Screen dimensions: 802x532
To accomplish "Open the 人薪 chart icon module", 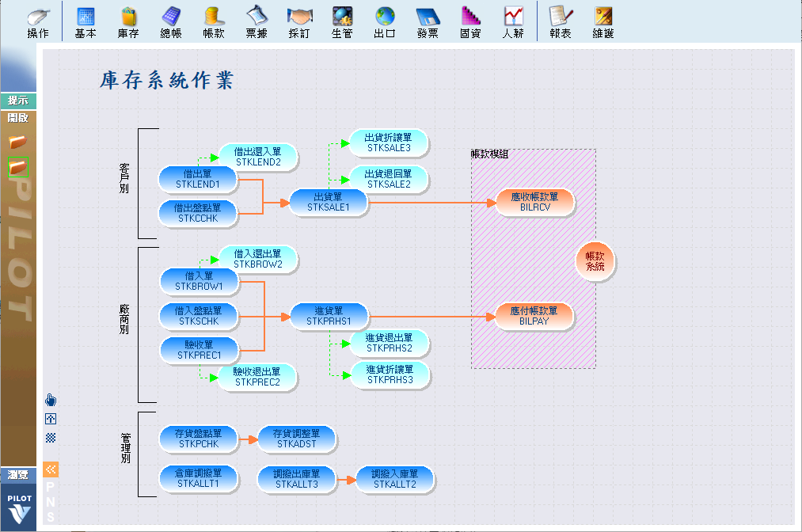I will click(513, 22).
